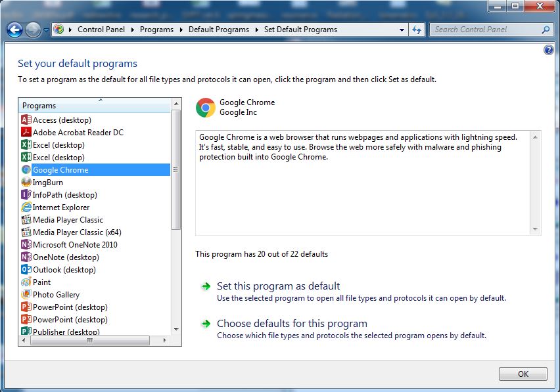560x392 pixels.
Task: Click the InfoPath (desktop) icon
Action: (x=26, y=195)
